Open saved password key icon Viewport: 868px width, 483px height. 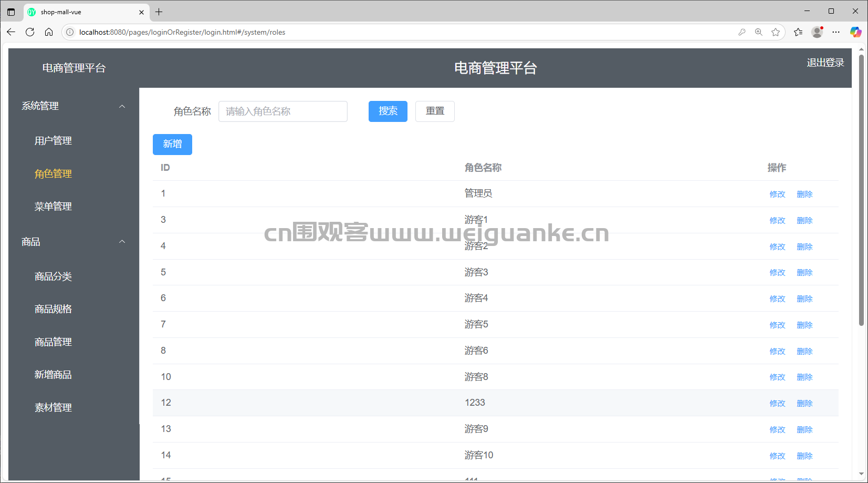742,32
